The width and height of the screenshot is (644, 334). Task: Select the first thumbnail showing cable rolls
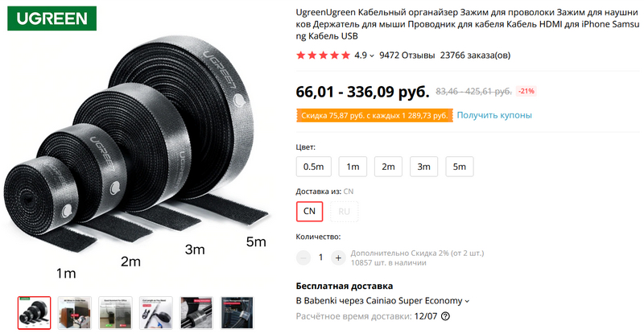coord(34,313)
